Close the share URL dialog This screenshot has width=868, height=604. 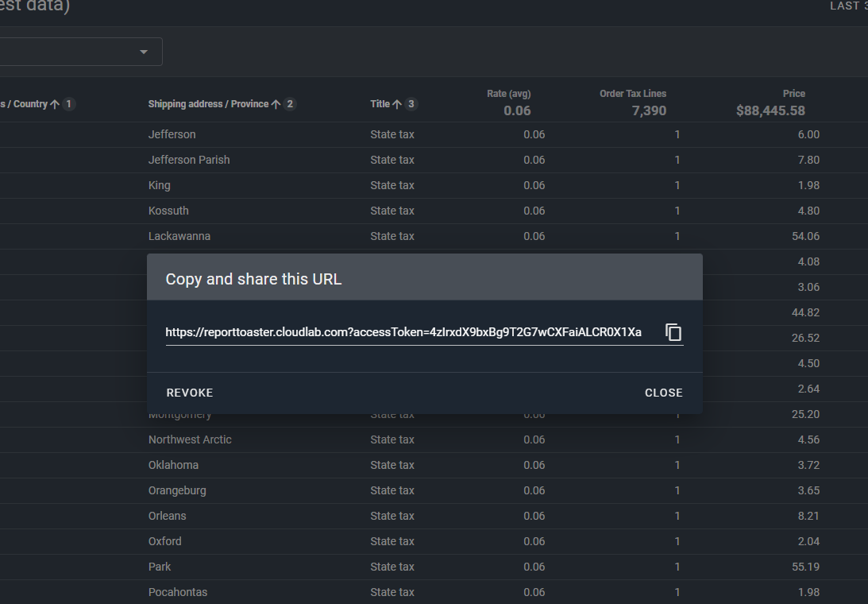[663, 393]
